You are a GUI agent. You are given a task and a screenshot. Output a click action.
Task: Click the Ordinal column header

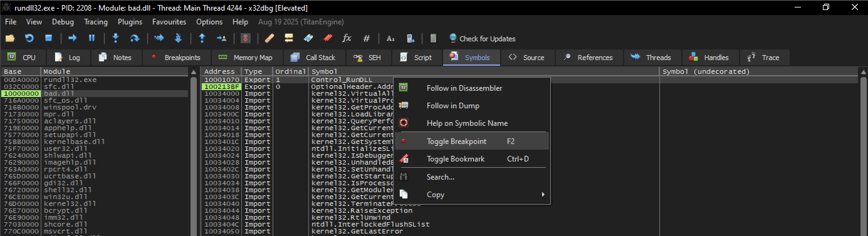[x=290, y=71]
